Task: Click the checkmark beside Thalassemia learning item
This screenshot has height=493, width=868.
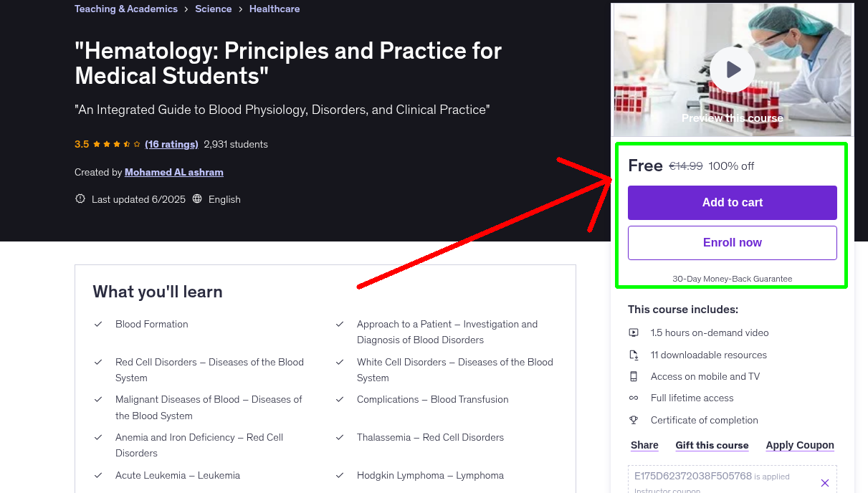Action: (x=340, y=437)
